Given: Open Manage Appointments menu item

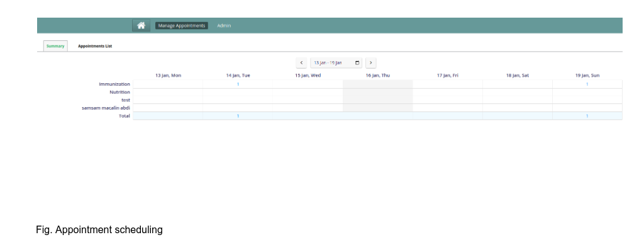Looking at the screenshot, I should pyautogui.click(x=182, y=25).
